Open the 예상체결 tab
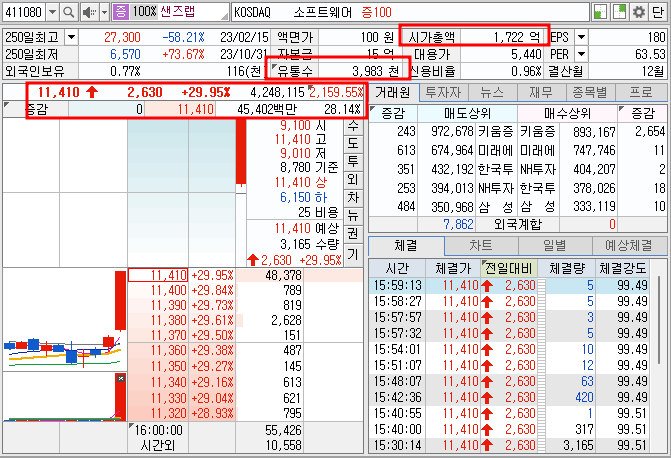 pyautogui.click(x=629, y=246)
